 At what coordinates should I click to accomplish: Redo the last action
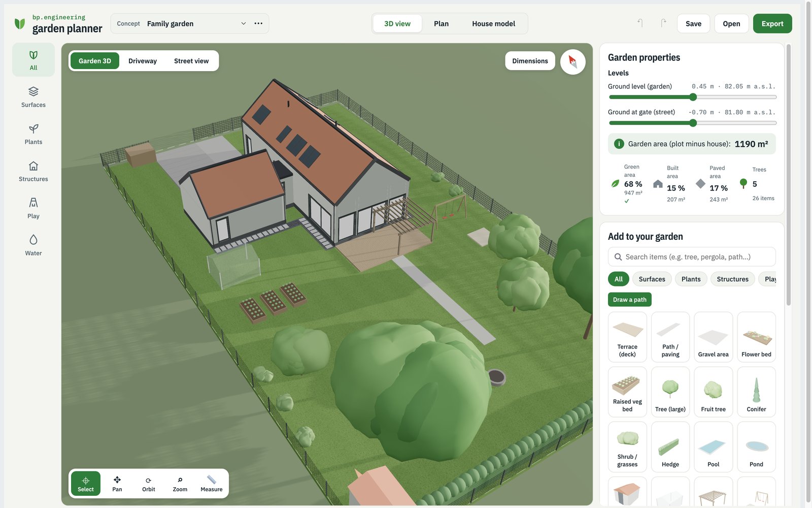coord(663,23)
